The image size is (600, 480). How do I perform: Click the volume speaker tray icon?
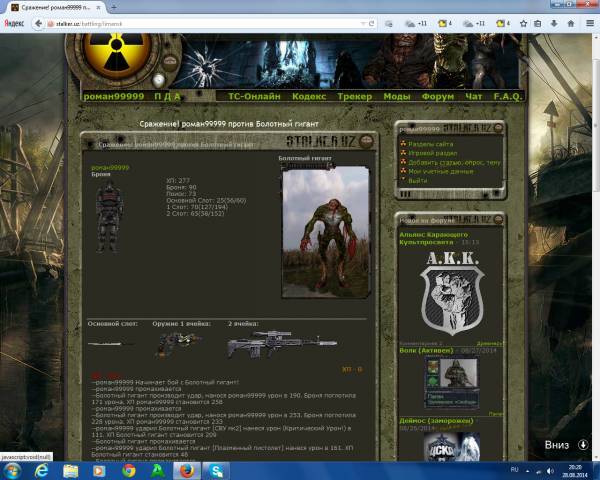[550, 470]
